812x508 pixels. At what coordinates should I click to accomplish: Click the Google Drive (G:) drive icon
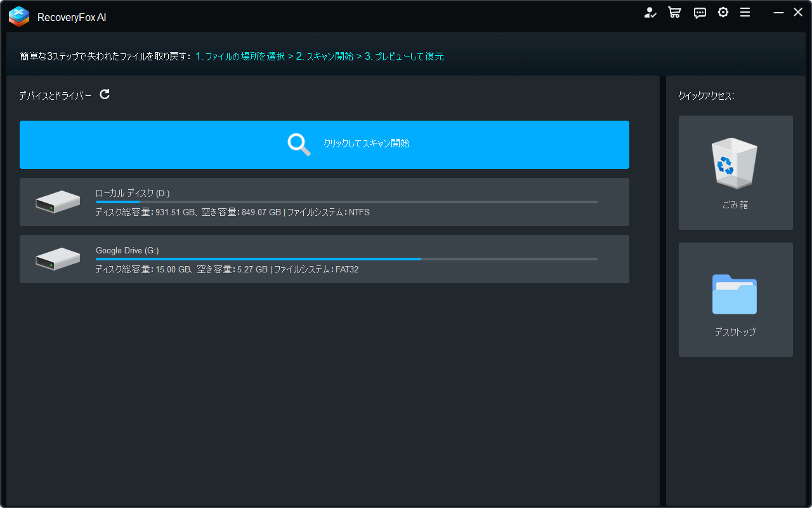click(58, 258)
